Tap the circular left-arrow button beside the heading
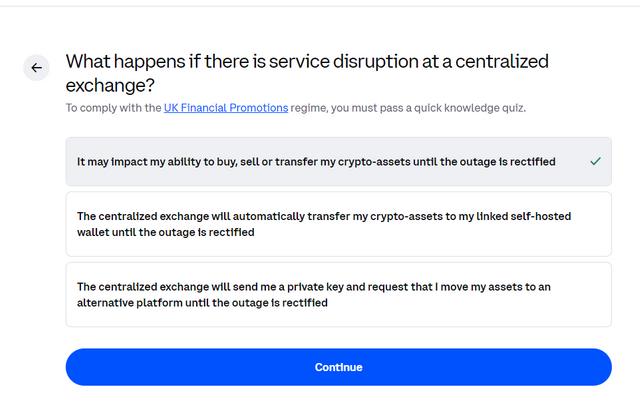 (37, 68)
